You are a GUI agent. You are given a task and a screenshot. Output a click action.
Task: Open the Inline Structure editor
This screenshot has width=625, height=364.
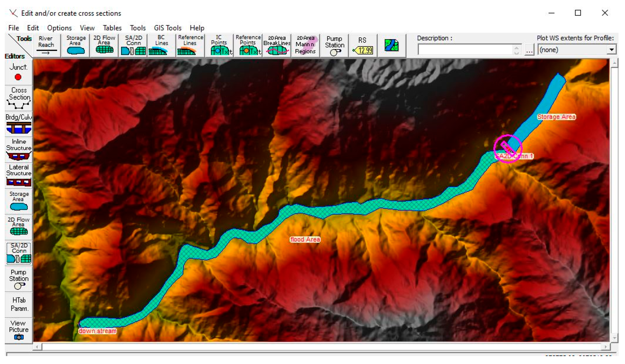coord(19,149)
